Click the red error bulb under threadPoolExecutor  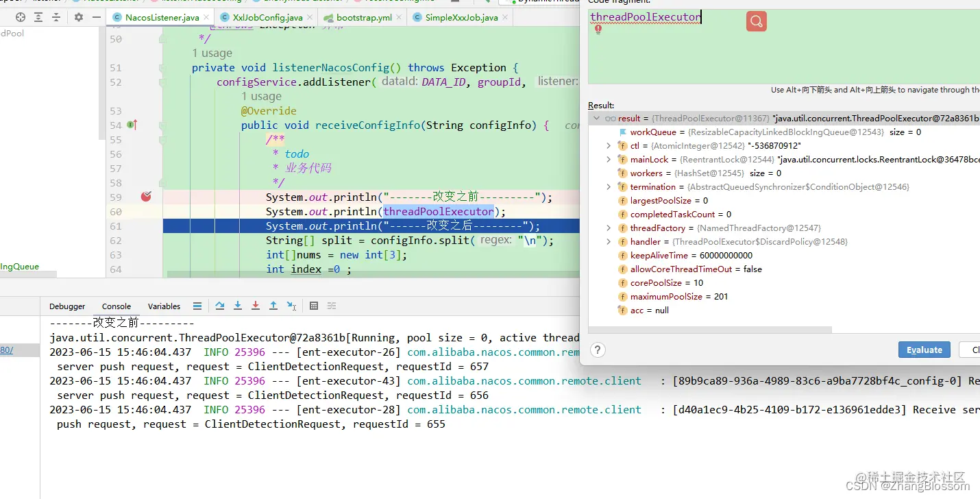click(598, 29)
